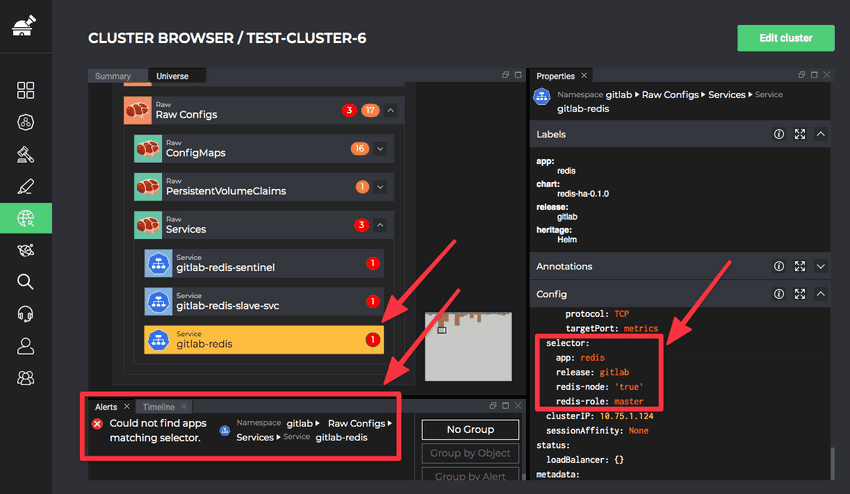
Task: Maximize the Universe panel window icon
Action: (518, 75)
